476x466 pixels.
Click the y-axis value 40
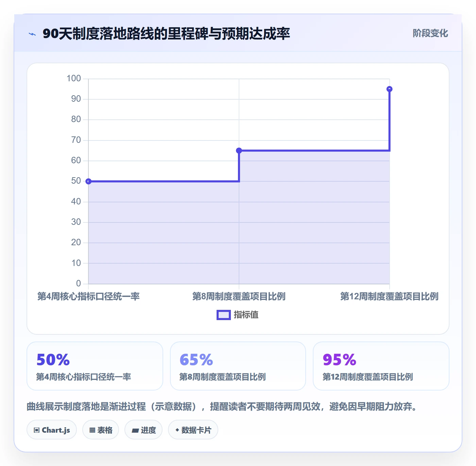pos(76,202)
